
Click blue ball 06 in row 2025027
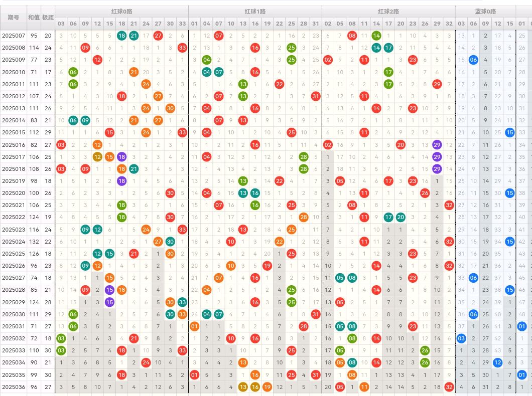(x=473, y=278)
